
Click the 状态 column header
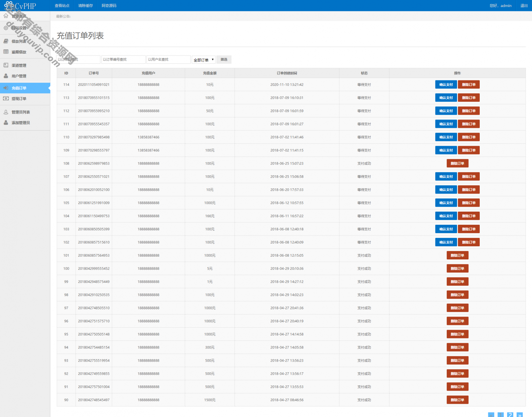tap(364, 73)
